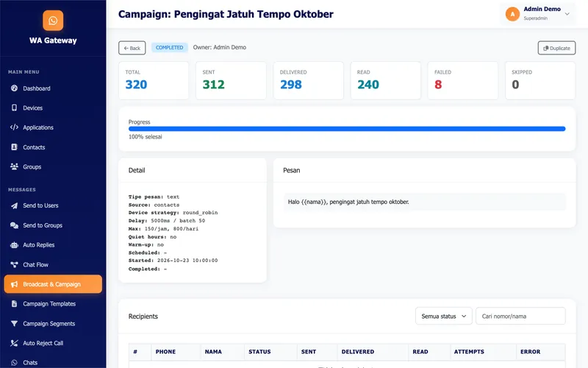Image resolution: width=588 pixels, height=368 pixels.
Task: Click the orange Admin Demo avatar
Action: 512,14
